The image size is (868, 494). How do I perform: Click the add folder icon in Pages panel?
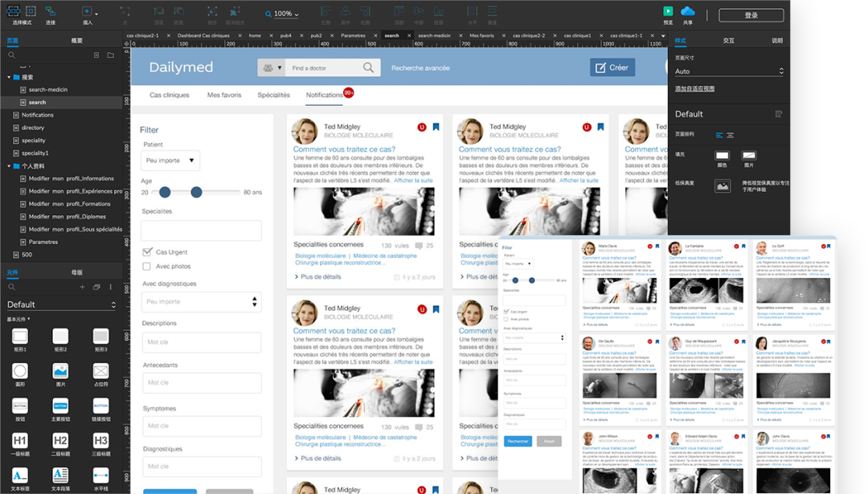coord(110,55)
